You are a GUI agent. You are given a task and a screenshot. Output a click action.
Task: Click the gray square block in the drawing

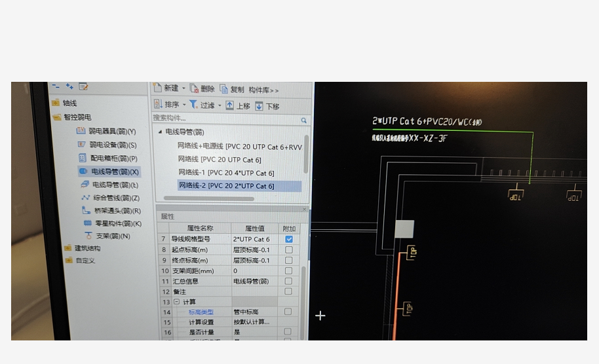tap(404, 229)
